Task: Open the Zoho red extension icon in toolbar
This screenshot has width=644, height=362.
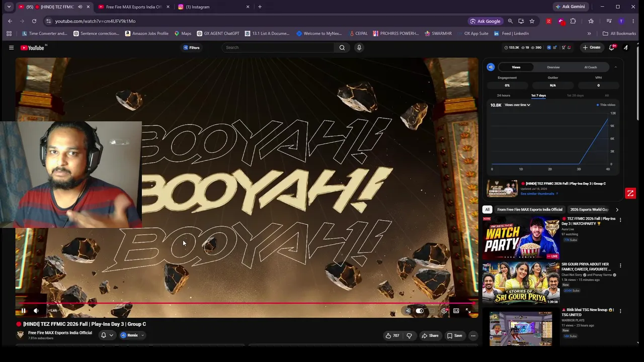Action: (548, 21)
